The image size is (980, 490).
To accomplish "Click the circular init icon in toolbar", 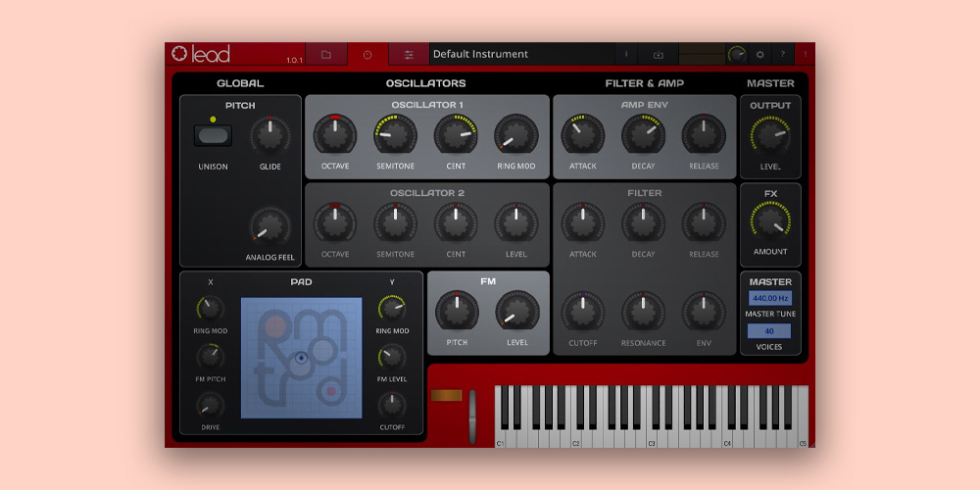I will [x=367, y=55].
